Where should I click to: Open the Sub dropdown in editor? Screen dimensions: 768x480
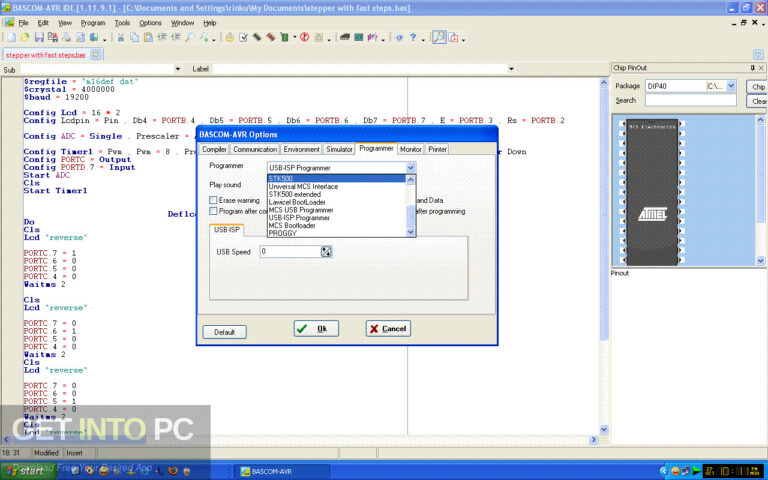177,69
